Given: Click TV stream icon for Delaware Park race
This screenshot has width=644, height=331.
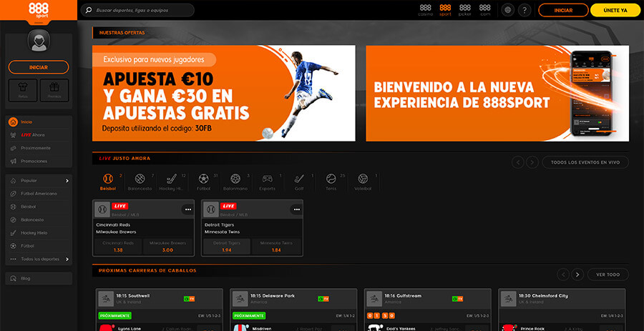Looking at the screenshot, I should (323, 299).
